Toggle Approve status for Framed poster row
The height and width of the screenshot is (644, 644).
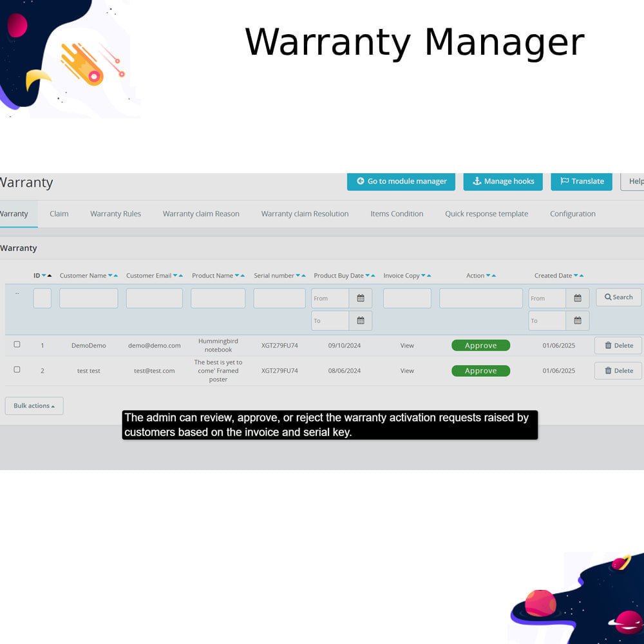click(x=480, y=371)
